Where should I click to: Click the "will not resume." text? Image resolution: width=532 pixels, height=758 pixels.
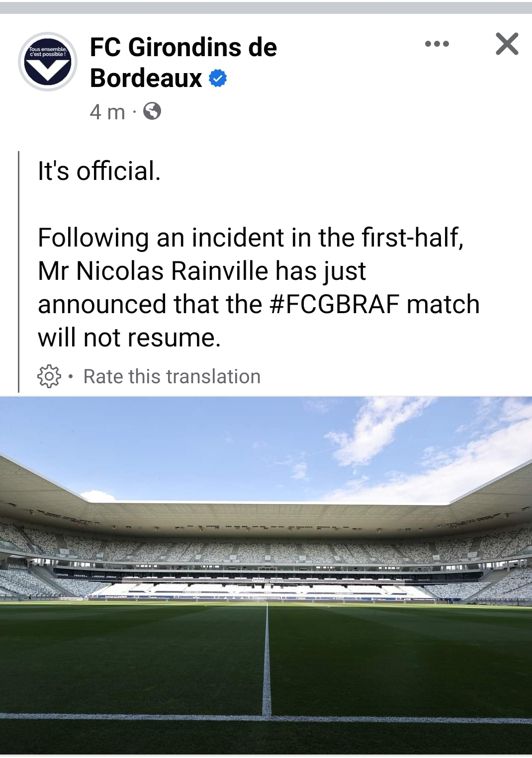point(129,337)
